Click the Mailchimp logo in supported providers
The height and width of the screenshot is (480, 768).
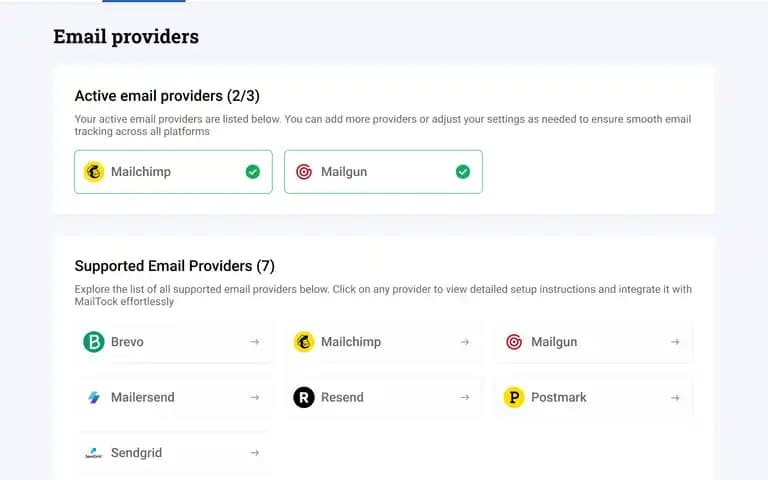pyautogui.click(x=304, y=342)
